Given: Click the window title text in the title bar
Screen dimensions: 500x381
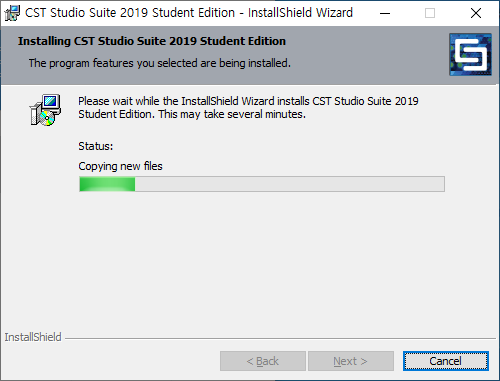Looking at the screenshot, I should (x=189, y=13).
